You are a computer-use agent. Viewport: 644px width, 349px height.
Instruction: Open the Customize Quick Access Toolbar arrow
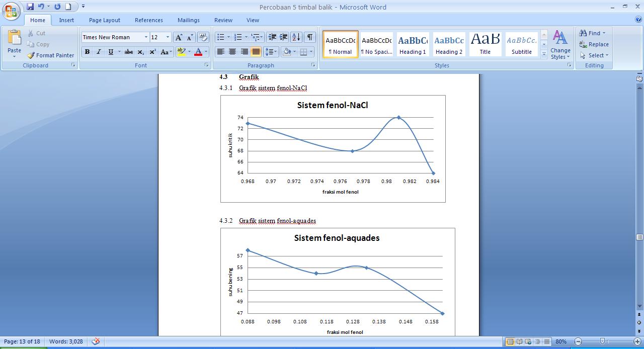(83, 7)
